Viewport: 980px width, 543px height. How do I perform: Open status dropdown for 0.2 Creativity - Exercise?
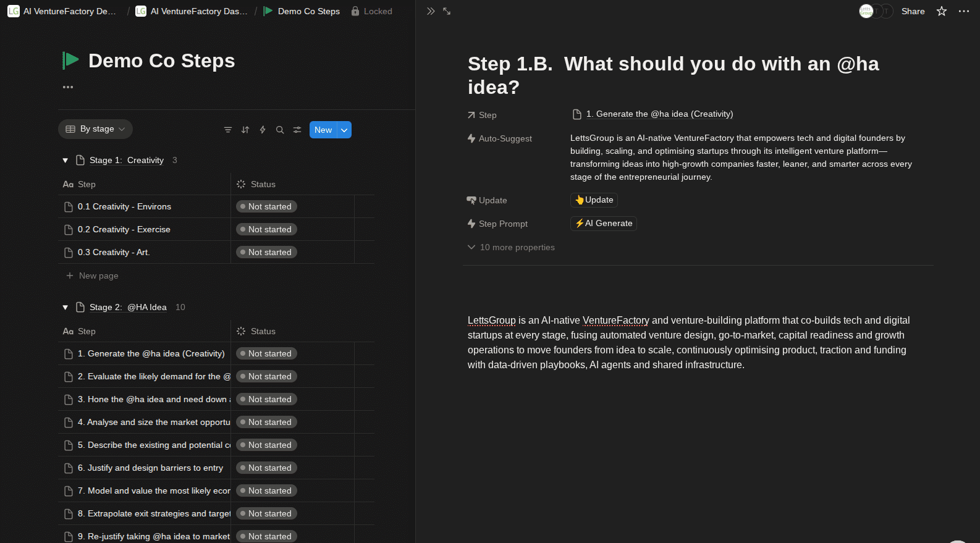click(x=266, y=229)
